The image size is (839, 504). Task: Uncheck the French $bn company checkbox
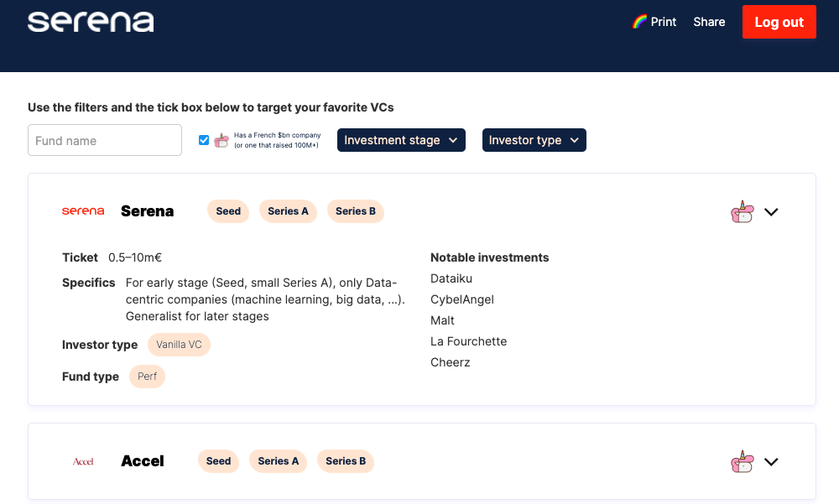point(204,140)
